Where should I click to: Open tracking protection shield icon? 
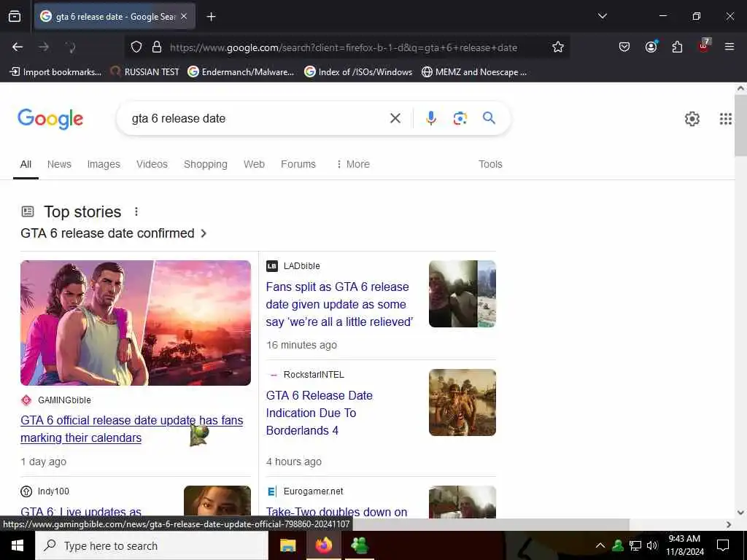click(136, 47)
